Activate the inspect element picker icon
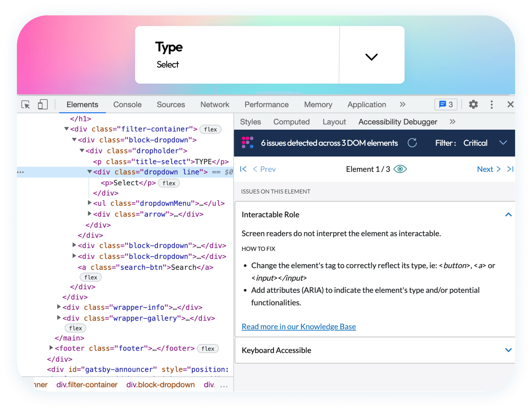532x410 pixels. click(26, 105)
